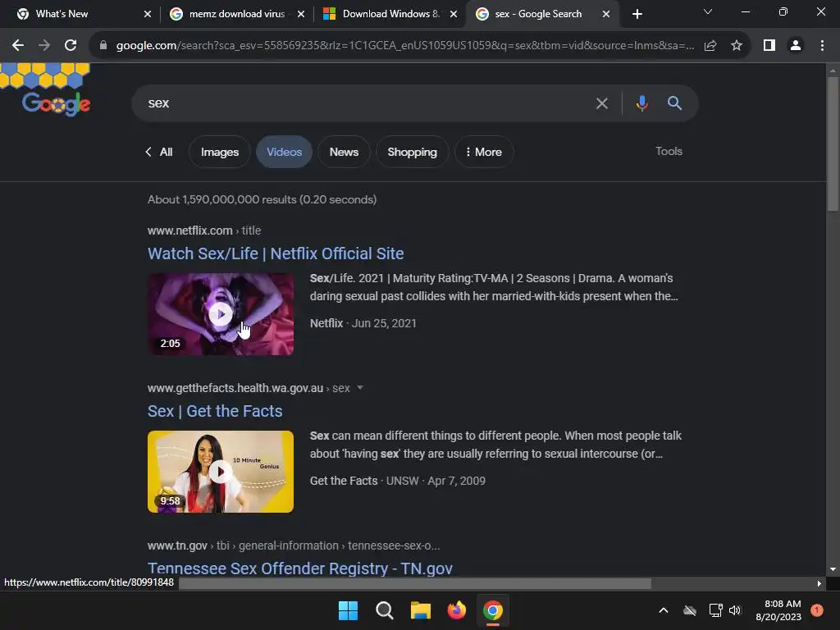
Task: Open the Chrome profile menu
Action: pos(796,46)
